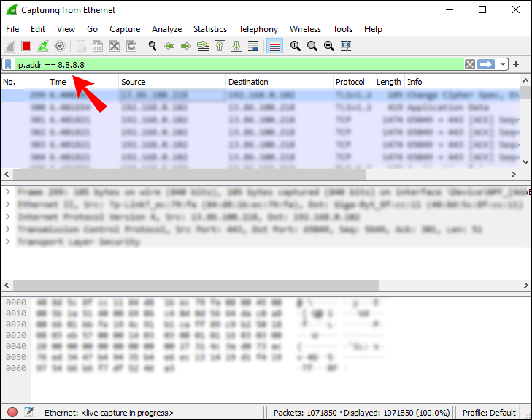This screenshot has height=420, width=532.
Task: Find a packet with the magnifier icon
Action: 153,46
